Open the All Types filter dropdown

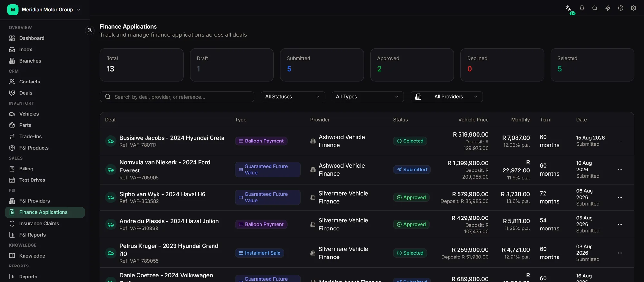click(x=368, y=97)
